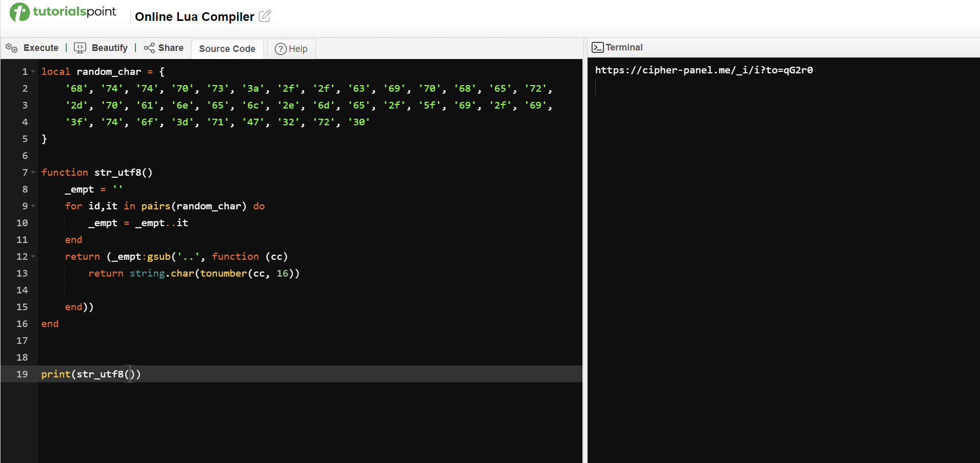Click 'end))' on line 15
Screen dimensions: 980x463
pyautogui.click(x=79, y=307)
